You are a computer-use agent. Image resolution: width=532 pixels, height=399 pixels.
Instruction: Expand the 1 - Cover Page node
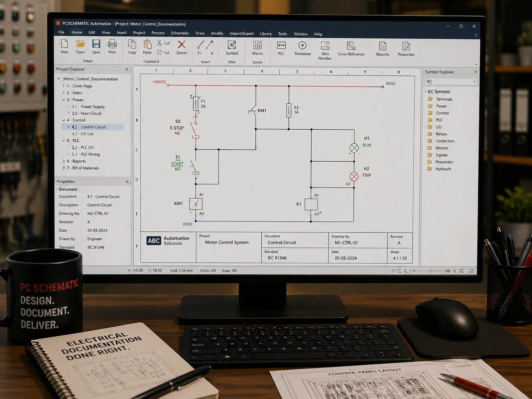point(64,86)
